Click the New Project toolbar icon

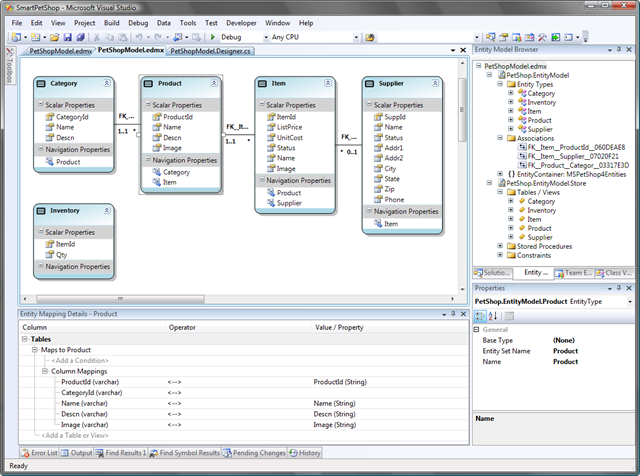point(16,37)
